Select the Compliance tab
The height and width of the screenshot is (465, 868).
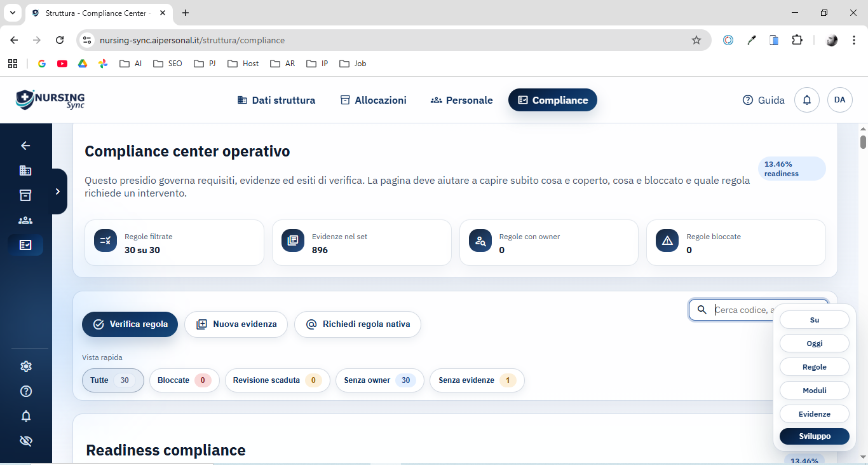click(x=553, y=100)
